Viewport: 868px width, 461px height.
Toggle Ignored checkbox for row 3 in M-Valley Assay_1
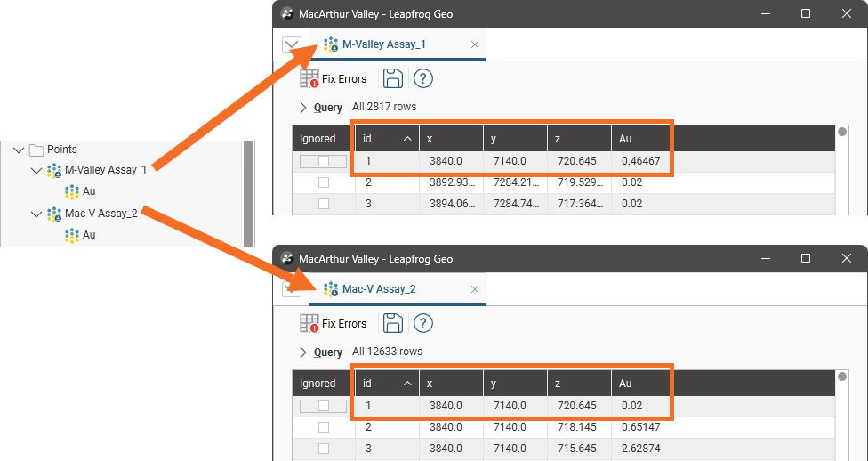click(x=324, y=204)
